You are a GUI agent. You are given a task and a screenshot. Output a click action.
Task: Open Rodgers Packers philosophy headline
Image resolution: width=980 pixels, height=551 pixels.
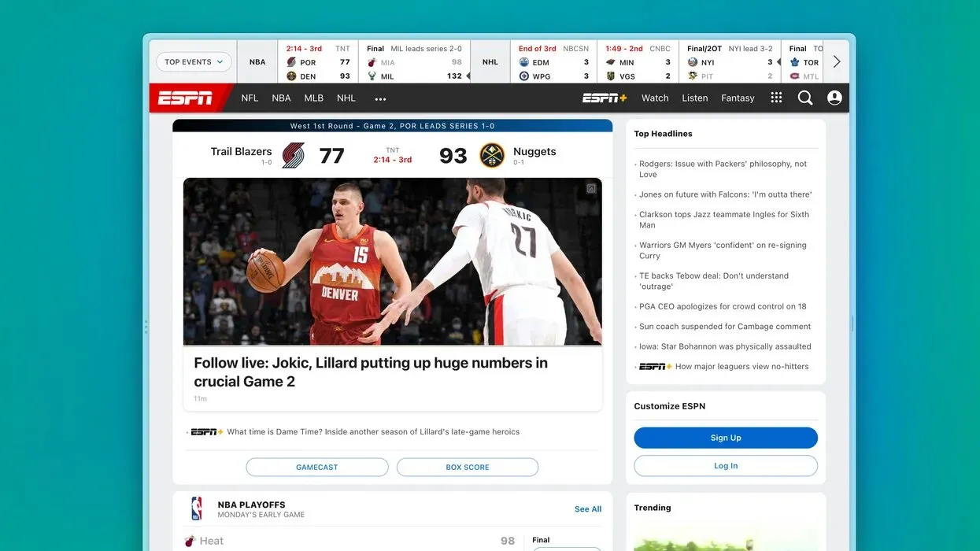(723, 169)
